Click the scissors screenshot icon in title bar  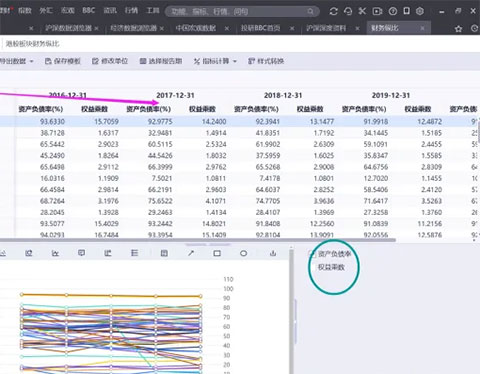(362, 11)
